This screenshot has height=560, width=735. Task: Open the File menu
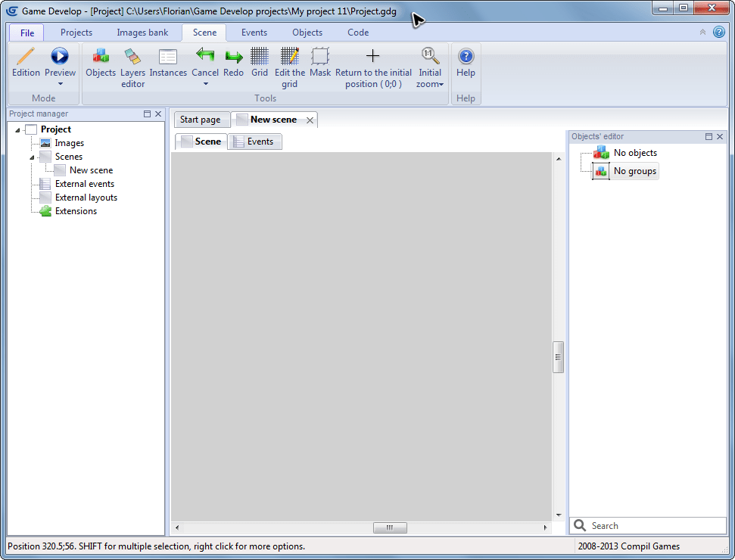coord(27,33)
